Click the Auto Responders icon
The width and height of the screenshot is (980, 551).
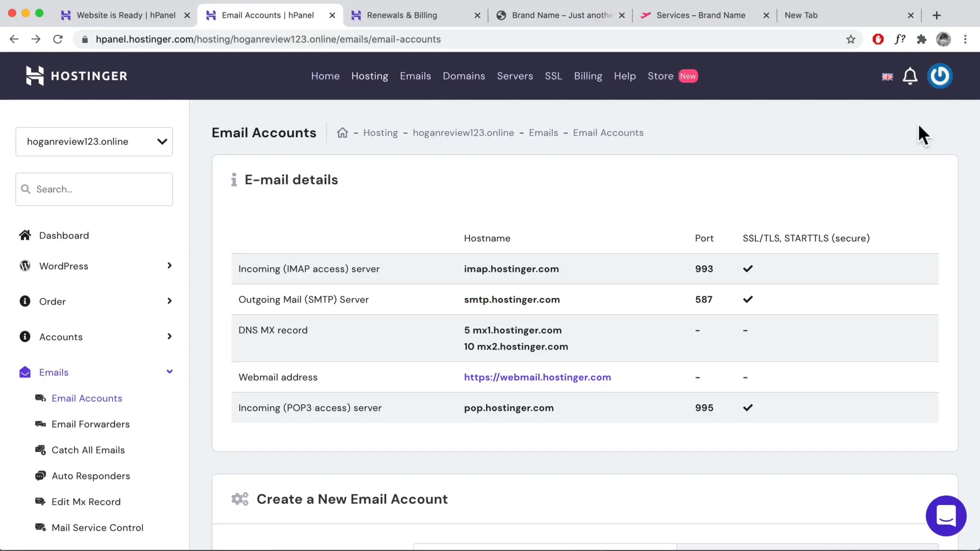point(40,475)
